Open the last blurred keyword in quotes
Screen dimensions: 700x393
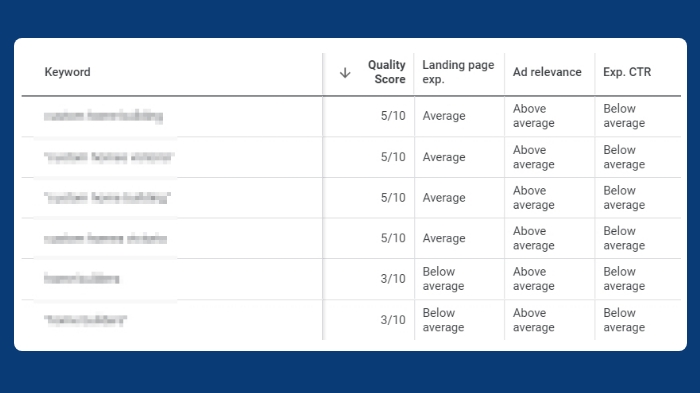pos(85,320)
